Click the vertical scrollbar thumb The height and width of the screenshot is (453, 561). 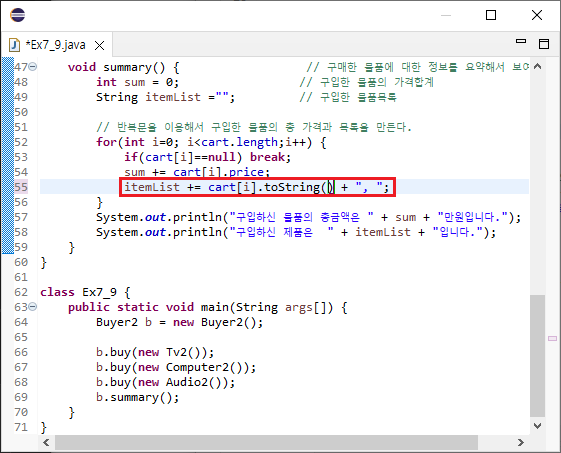[537, 356]
